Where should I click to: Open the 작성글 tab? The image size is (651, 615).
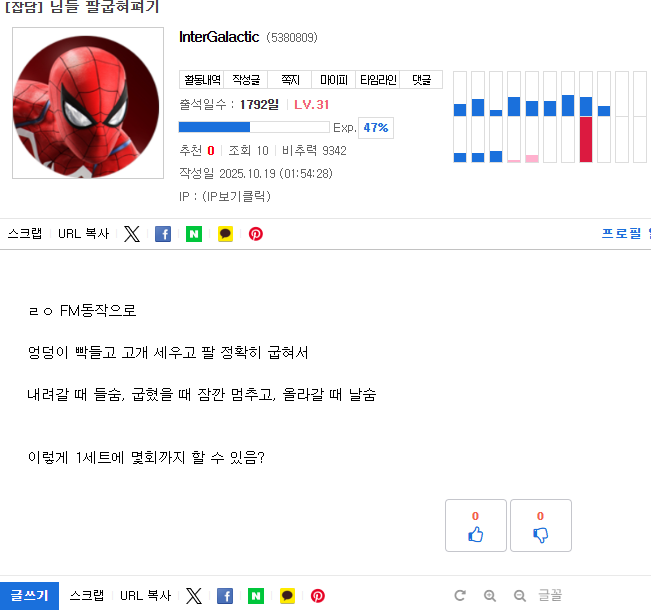246,80
